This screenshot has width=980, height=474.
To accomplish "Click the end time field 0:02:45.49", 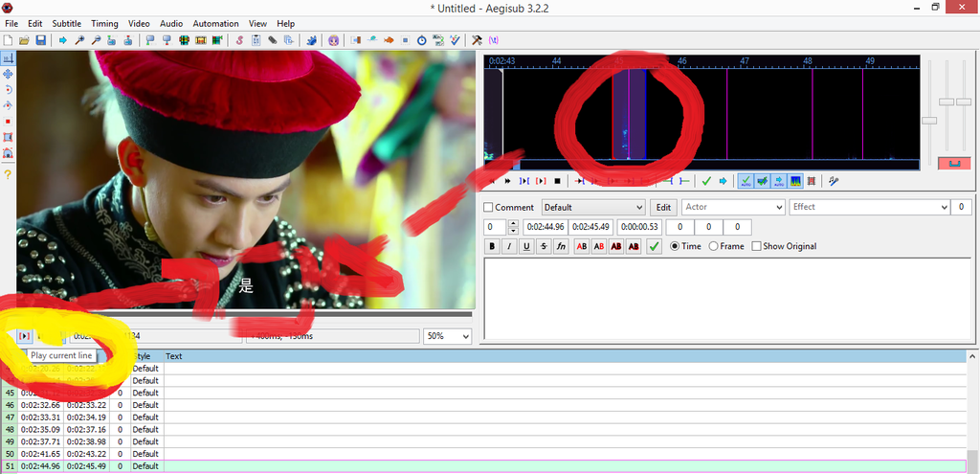I will (x=591, y=227).
